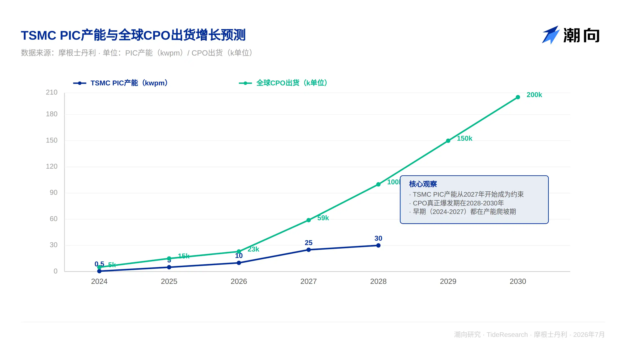
Task: Click the green 23k data point at 2026
Action: tap(239, 252)
